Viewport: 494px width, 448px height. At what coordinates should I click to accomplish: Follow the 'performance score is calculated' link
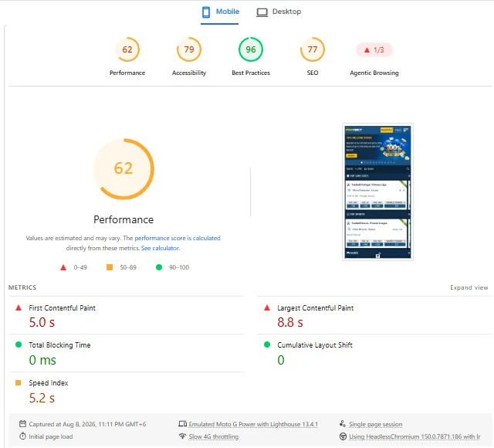(178, 238)
